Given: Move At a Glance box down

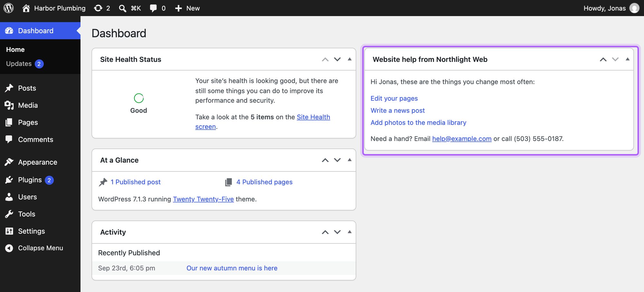Looking at the screenshot, I should pos(337,160).
